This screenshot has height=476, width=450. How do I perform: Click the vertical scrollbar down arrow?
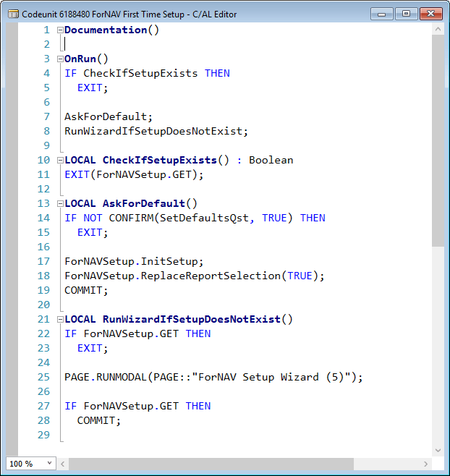point(438,450)
